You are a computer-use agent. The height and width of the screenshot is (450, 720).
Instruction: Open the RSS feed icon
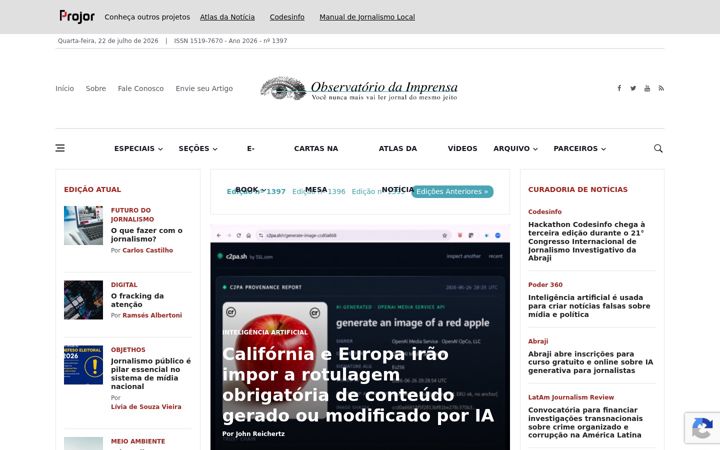[x=661, y=88]
